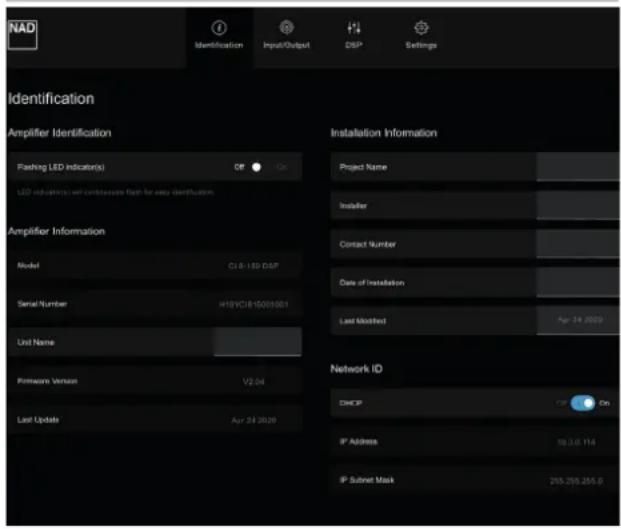
Task: Click the Amplifier Identification heading
Action: 60,133
